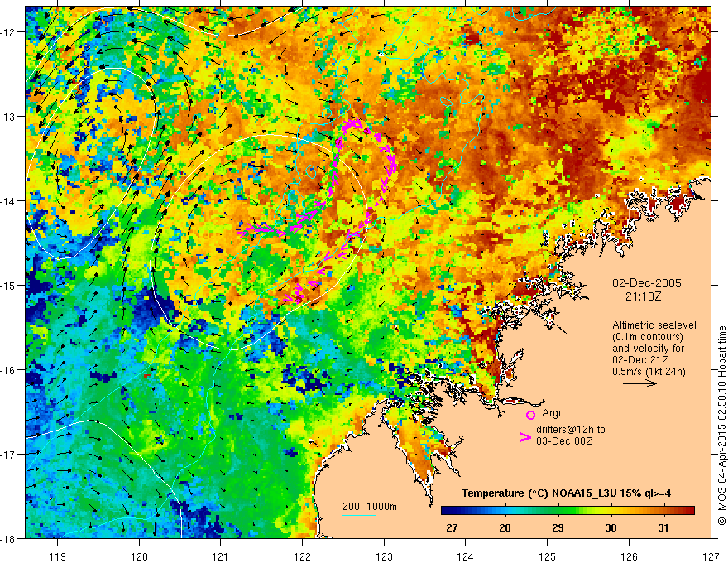Screen dimensions: 728x563
Task: Click the temperature color bar
Action: (x=568, y=511)
